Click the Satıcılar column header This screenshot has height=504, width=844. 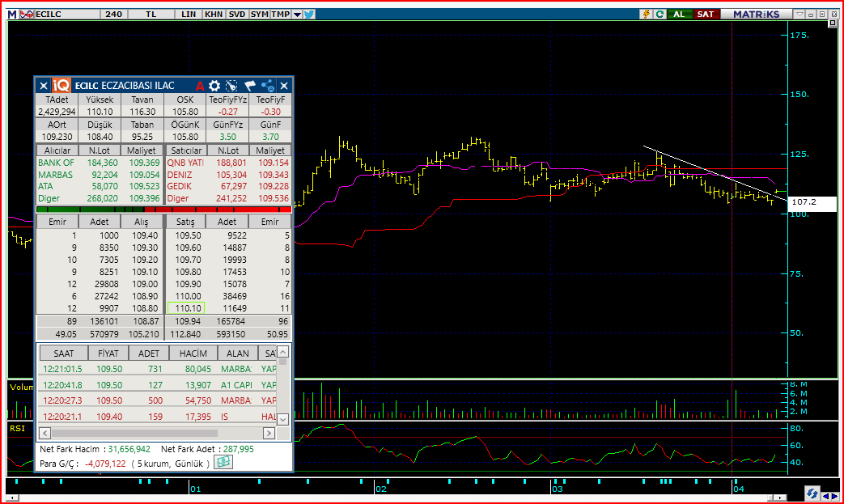(x=186, y=150)
